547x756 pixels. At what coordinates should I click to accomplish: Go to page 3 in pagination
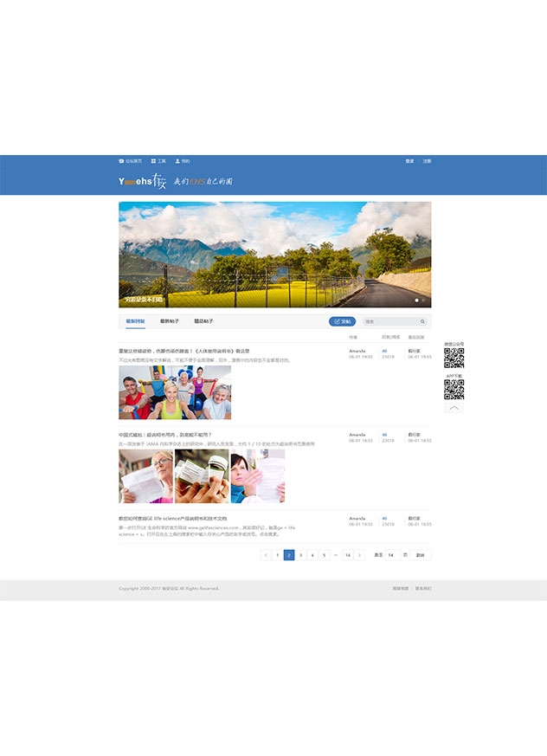point(300,555)
